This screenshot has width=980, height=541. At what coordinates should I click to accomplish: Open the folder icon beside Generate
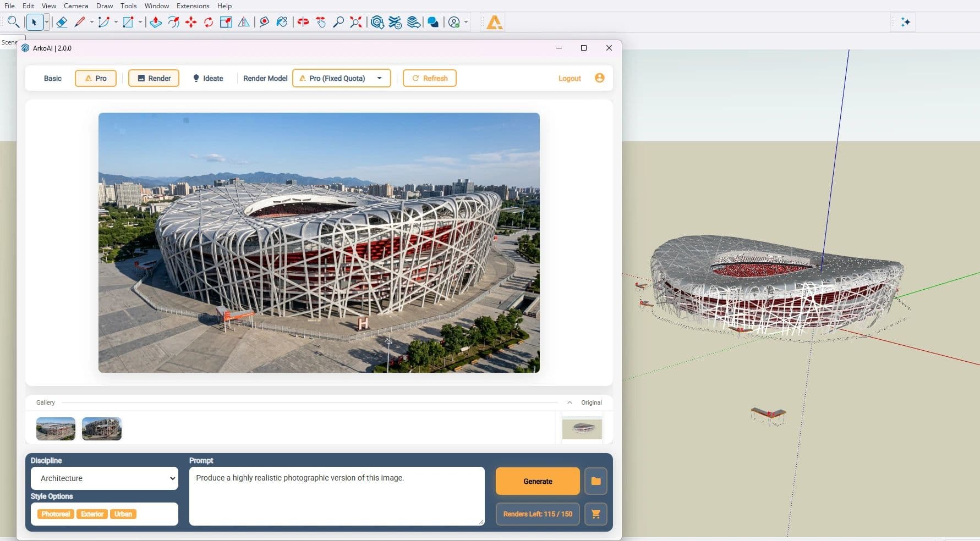coord(596,481)
